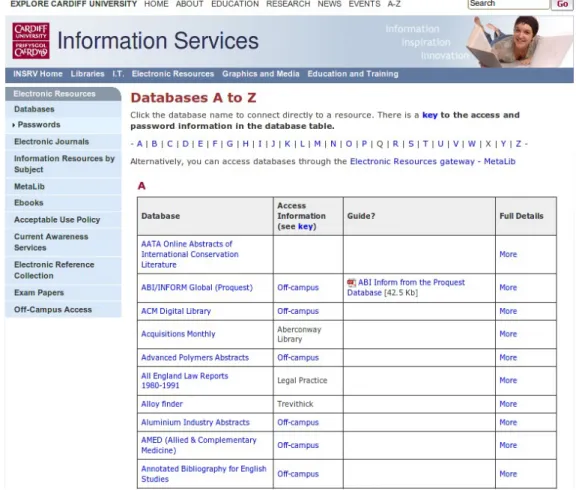Open Electronic Resources gateway - MetaLib link
The height and width of the screenshot is (490, 576).
(x=432, y=161)
